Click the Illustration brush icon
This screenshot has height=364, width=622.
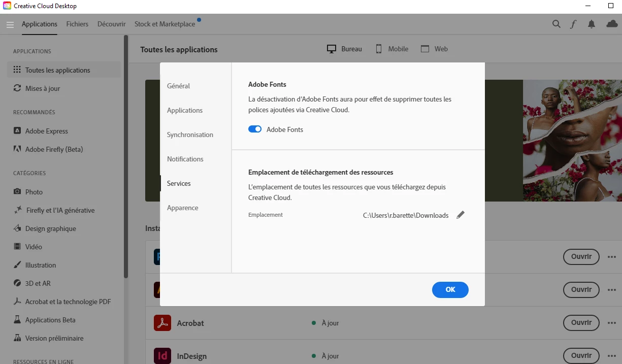[x=17, y=265]
